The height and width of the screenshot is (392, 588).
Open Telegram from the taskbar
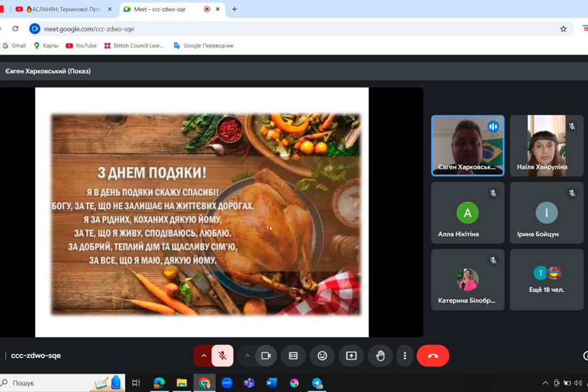tap(317, 383)
